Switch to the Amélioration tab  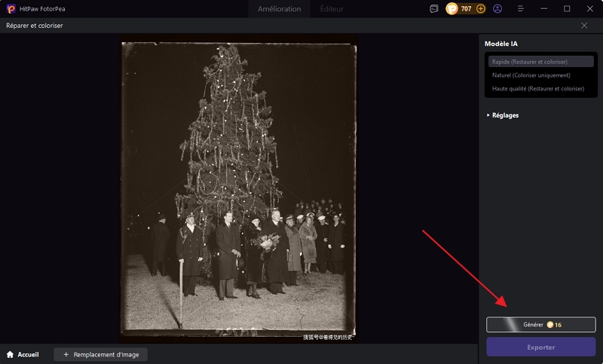pyautogui.click(x=279, y=9)
